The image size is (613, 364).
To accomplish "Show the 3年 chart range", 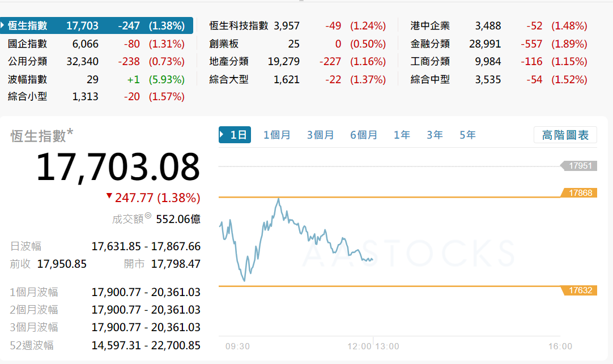I will point(435,135).
